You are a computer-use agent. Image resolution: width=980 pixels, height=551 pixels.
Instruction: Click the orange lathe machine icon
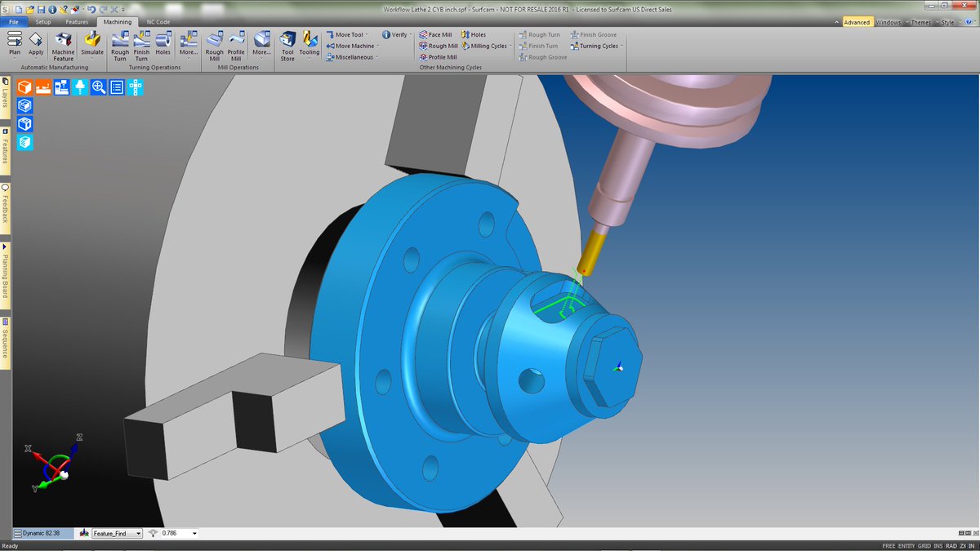tap(43, 87)
